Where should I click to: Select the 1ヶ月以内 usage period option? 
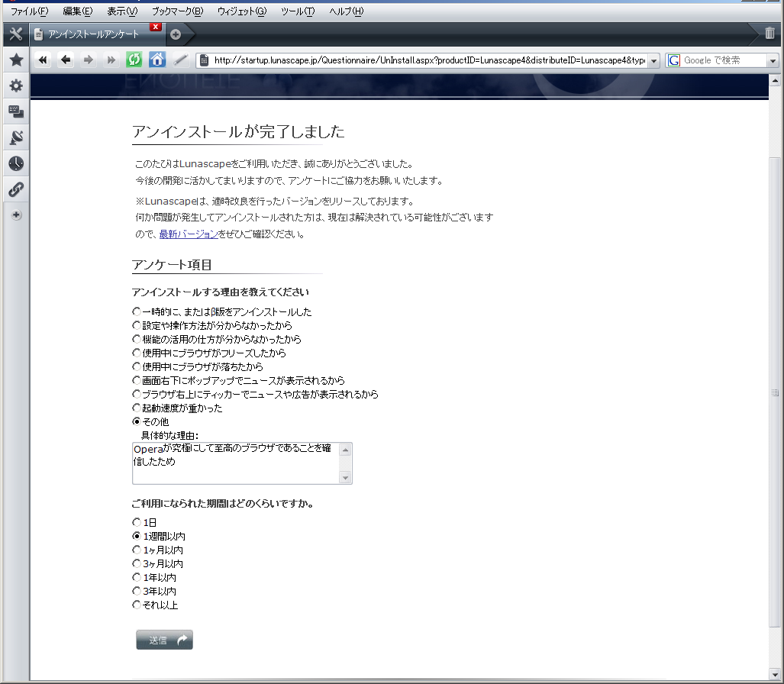137,550
